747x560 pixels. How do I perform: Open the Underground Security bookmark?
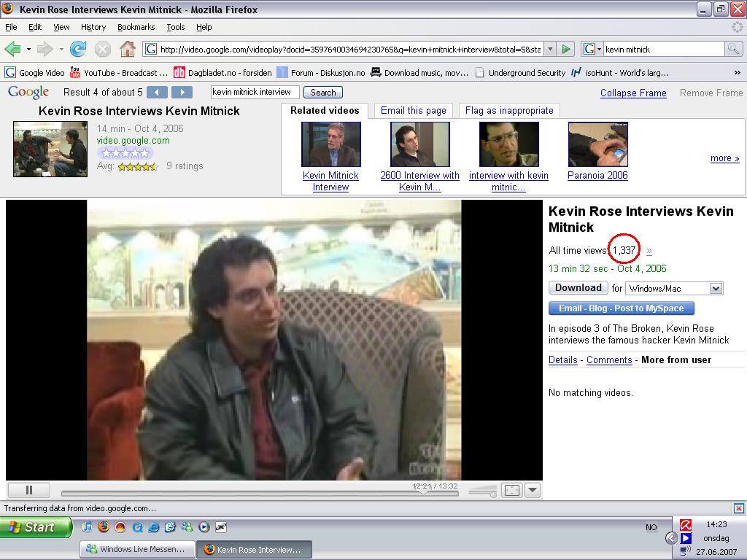pos(520,73)
